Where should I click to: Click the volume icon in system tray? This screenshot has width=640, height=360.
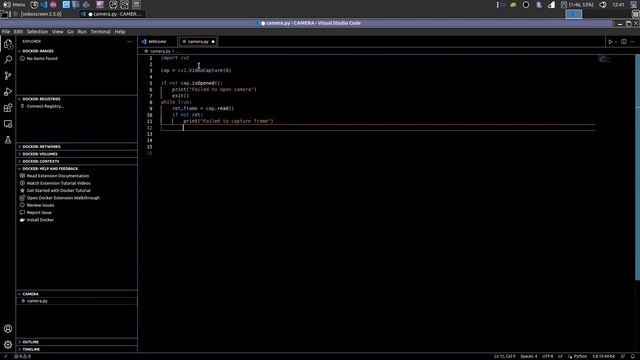(x=603, y=4)
